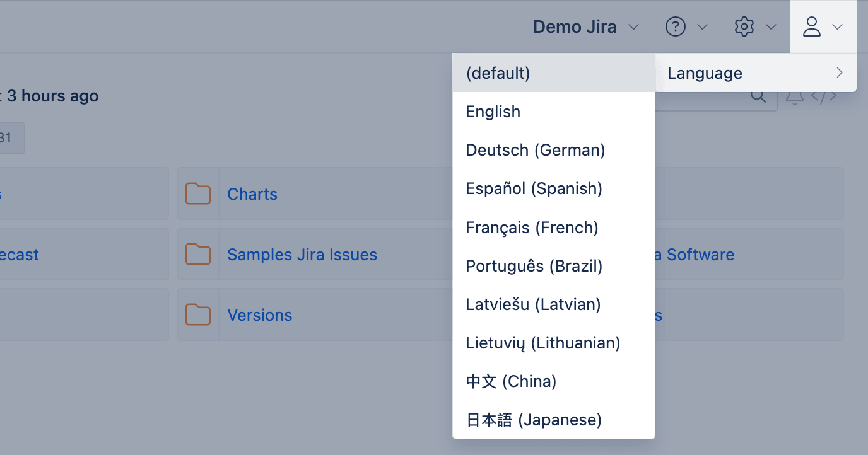Expand the help menu chevron
The height and width of the screenshot is (455, 868).
click(702, 27)
